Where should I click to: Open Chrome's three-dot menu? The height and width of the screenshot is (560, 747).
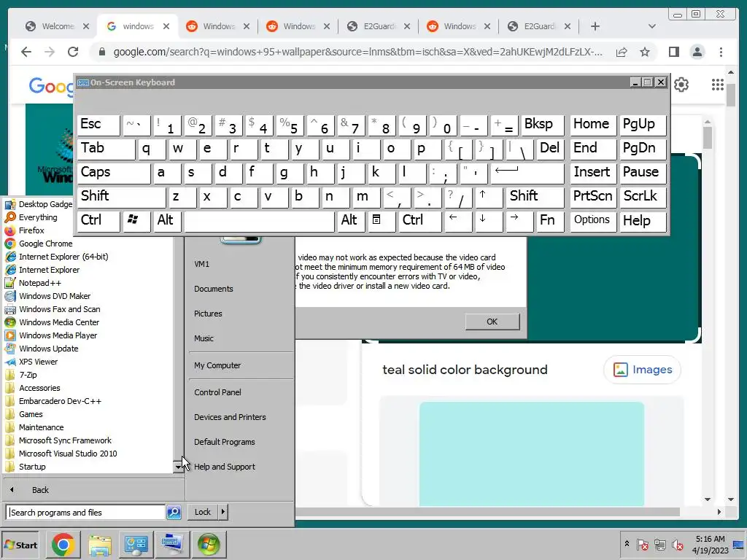click(x=721, y=52)
